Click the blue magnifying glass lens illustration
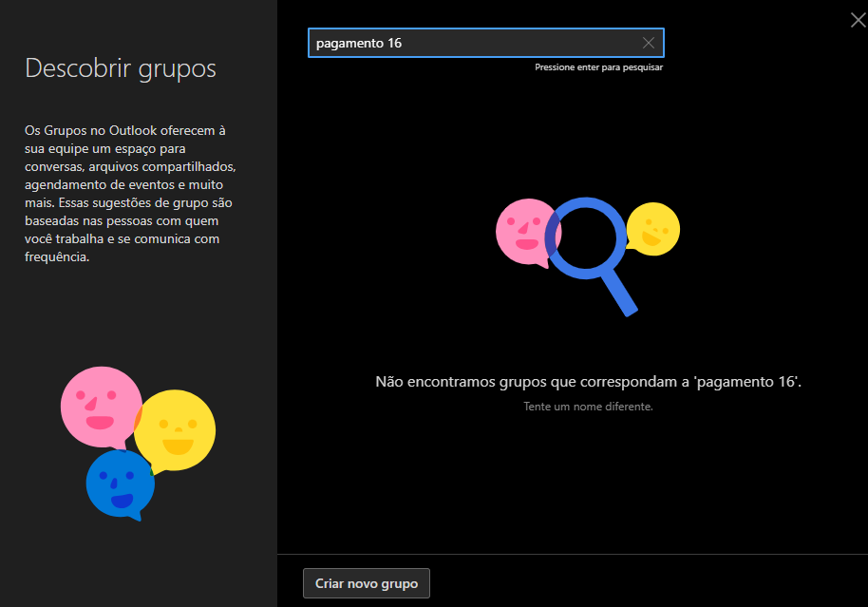 pos(585,237)
